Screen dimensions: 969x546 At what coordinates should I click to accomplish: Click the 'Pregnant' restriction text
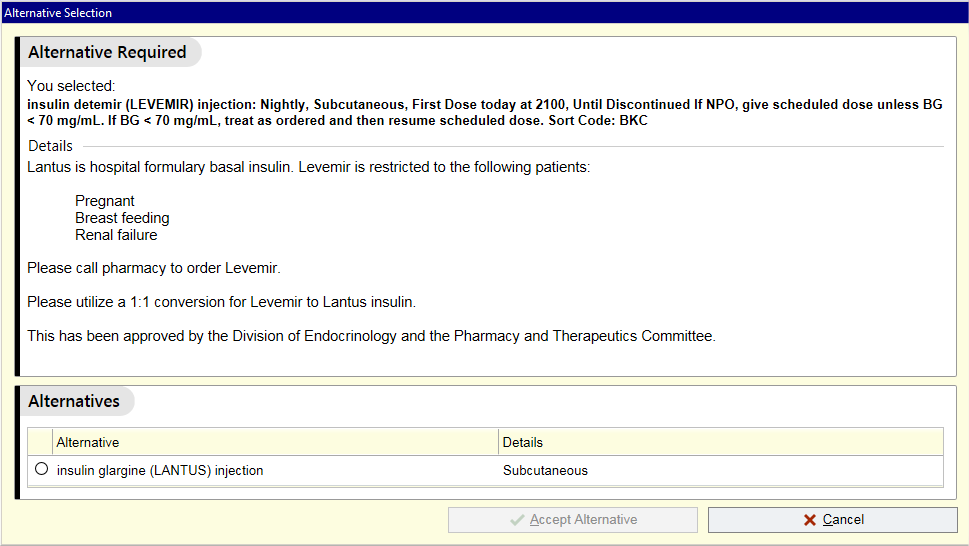coord(104,201)
